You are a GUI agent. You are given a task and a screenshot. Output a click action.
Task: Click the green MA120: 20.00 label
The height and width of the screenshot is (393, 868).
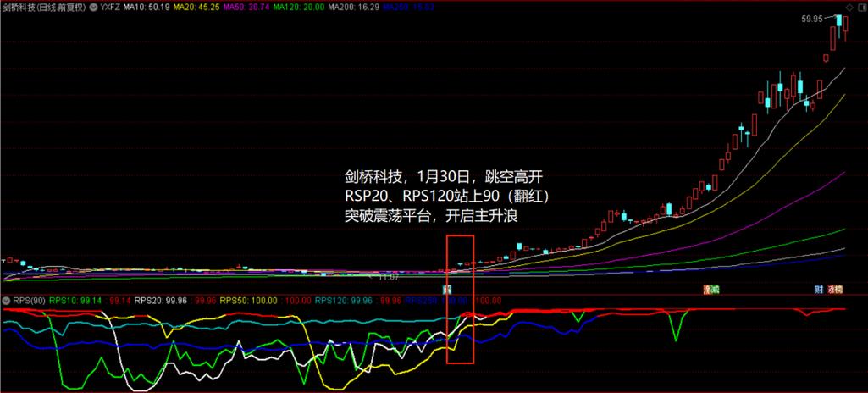297,8
